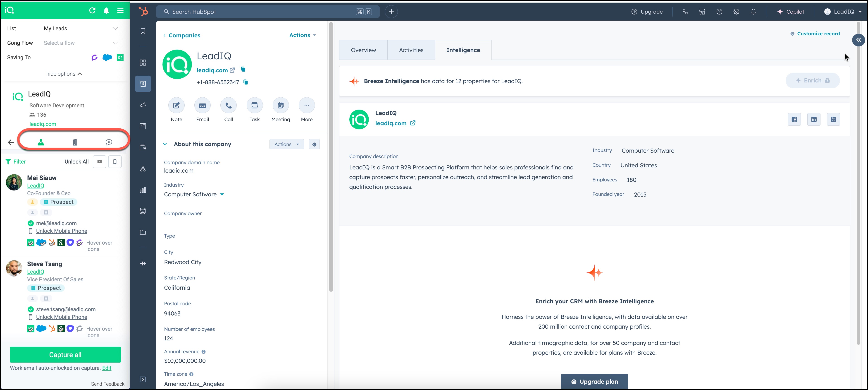Click the mobile phone unlock button
The width and height of the screenshot is (868, 390).
(115, 162)
